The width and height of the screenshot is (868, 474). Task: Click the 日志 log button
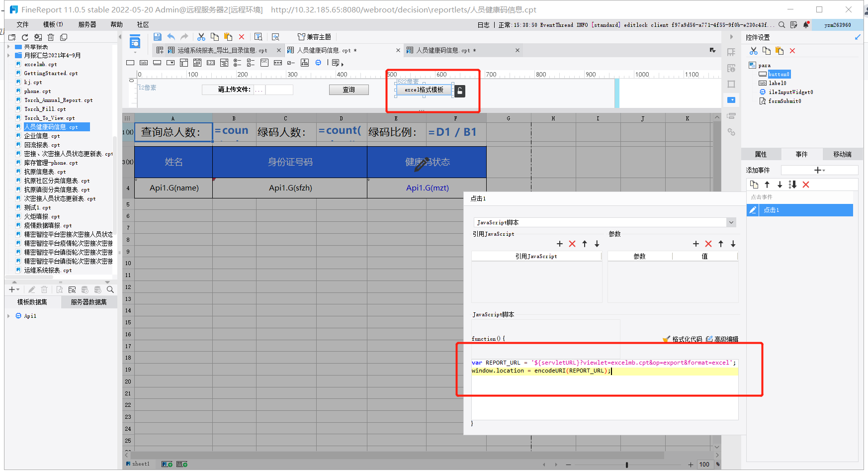[483, 25]
